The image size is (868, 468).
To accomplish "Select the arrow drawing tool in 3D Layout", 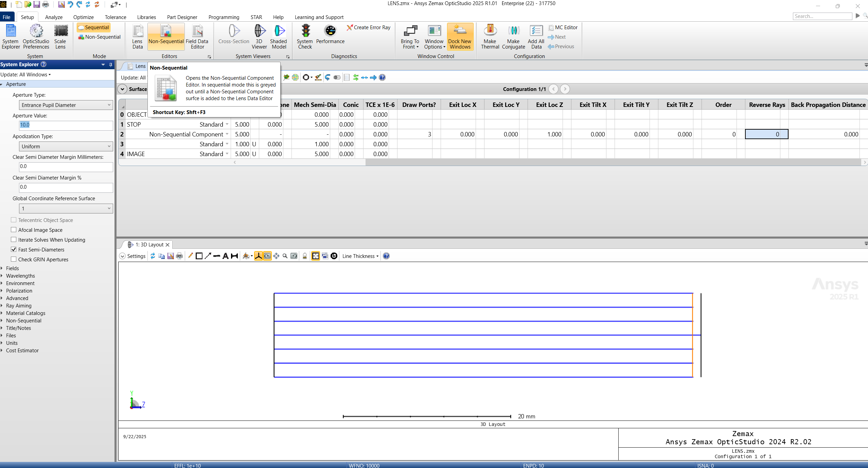I will click(208, 256).
